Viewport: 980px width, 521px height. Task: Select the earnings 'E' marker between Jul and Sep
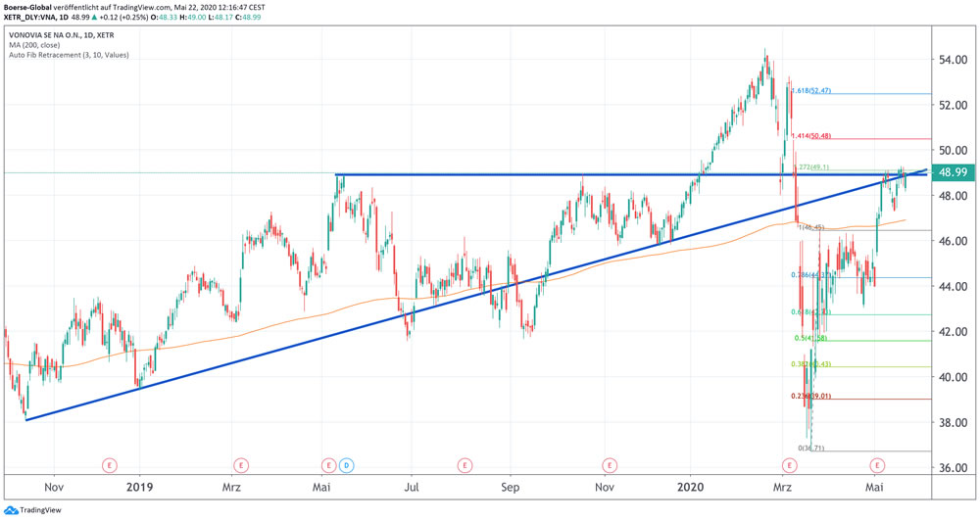465,465
